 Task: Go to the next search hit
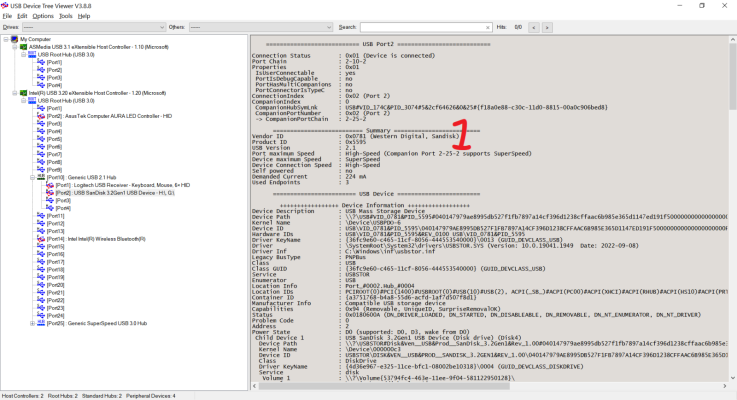coord(547,27)
